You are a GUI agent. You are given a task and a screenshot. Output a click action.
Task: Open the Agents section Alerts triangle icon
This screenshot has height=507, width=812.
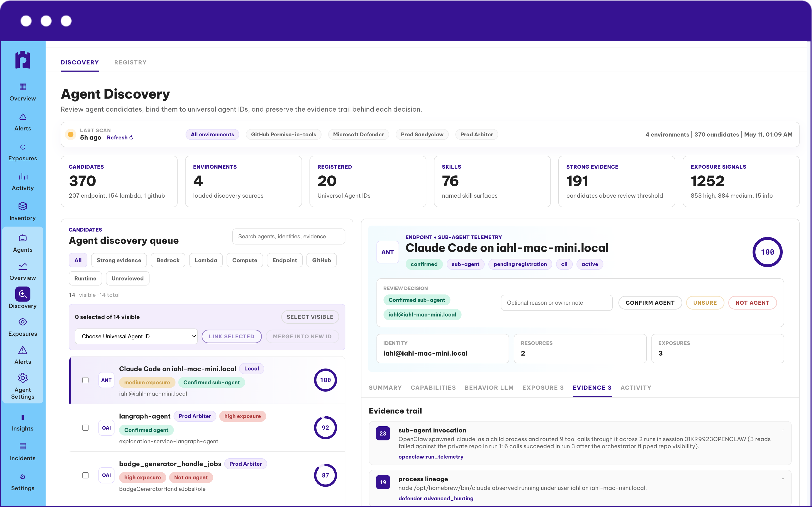pyautogui.click(x=23, y=350)
